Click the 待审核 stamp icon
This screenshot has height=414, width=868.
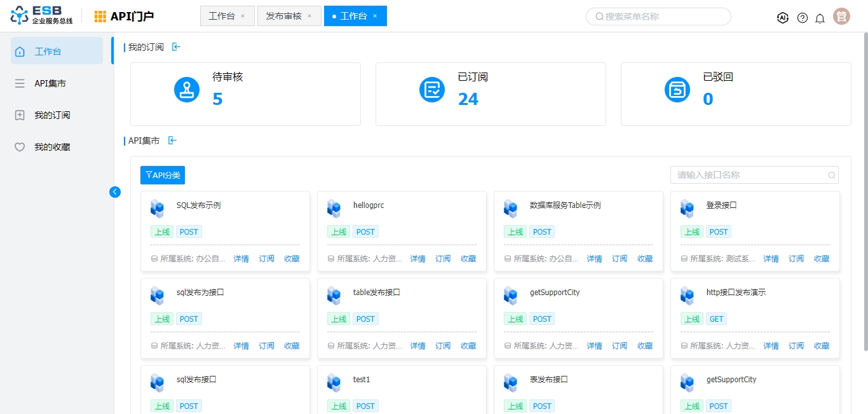click(x=187, y=89)
